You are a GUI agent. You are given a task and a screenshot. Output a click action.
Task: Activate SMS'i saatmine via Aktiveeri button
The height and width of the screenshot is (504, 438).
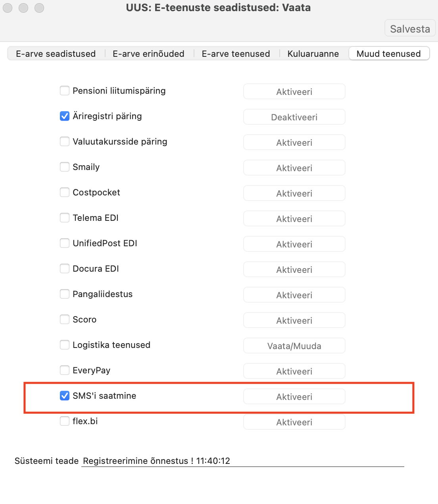coord(294,397)
